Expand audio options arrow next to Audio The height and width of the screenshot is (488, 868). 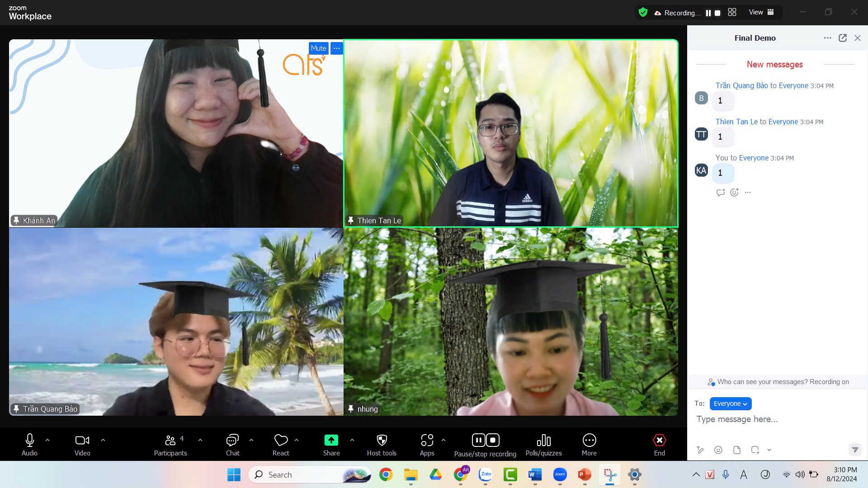coord(47,440)
